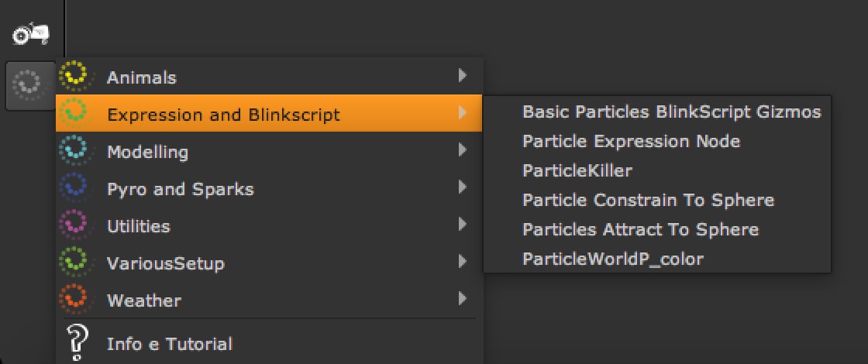This screenshot has height=364, width=868.
Task: Click the orange Weather ring icon
Action: [76, 299]
